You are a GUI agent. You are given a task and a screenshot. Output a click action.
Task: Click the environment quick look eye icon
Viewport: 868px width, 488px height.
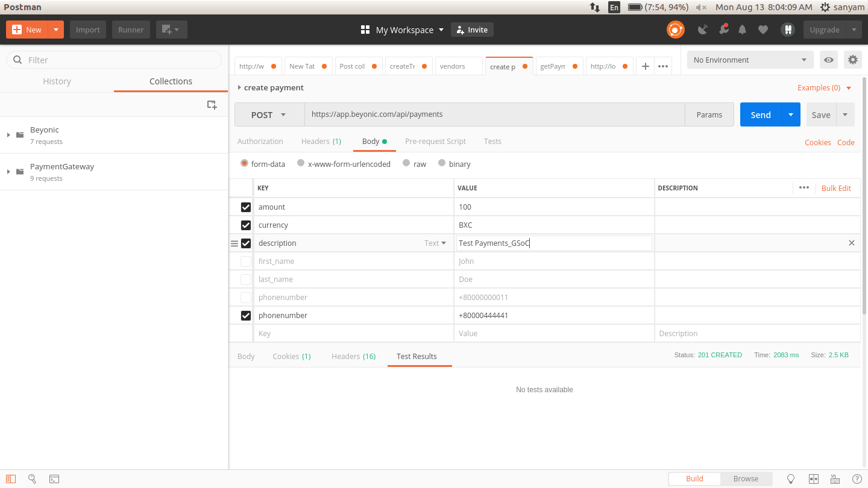pyautogui.click(x=829, y=60)
